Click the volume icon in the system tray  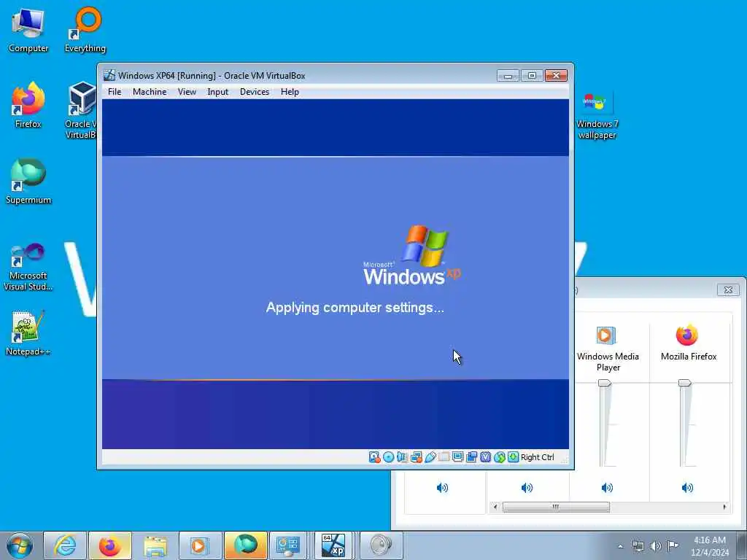656,546
